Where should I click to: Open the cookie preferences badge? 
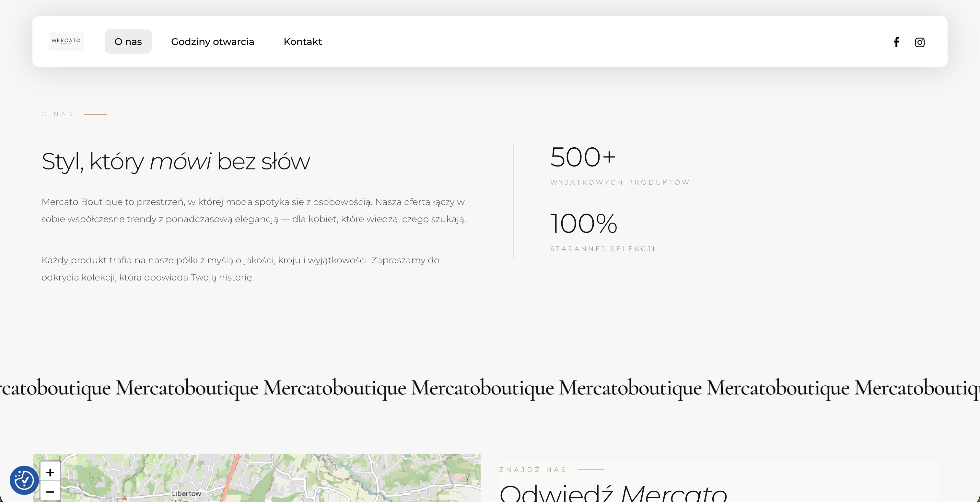click(24, 480)
